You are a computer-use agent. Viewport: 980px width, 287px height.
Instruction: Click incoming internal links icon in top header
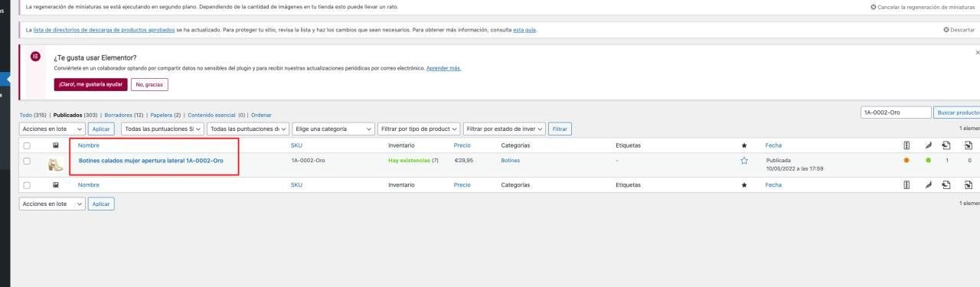pyautogui.click(x=969, y=145)
